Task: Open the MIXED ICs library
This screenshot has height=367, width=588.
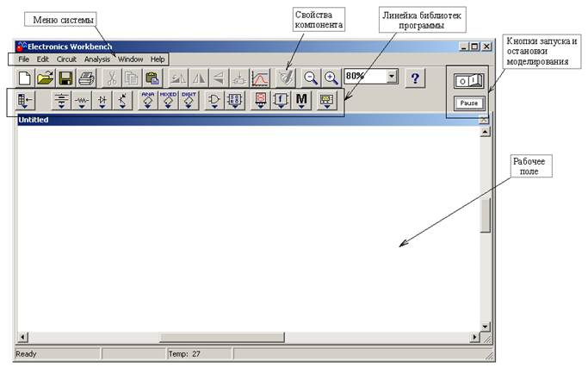Action: [x=168, y=101]
